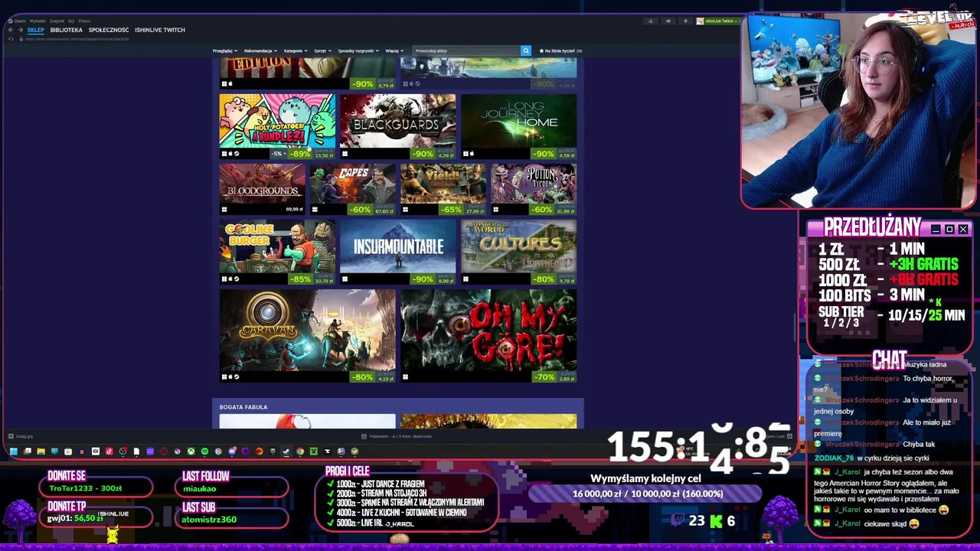The height and width of the screenshot is (551, 980).
Task: Launch Microsoft Store from the taskbar
Action: (x=68, y=452)
